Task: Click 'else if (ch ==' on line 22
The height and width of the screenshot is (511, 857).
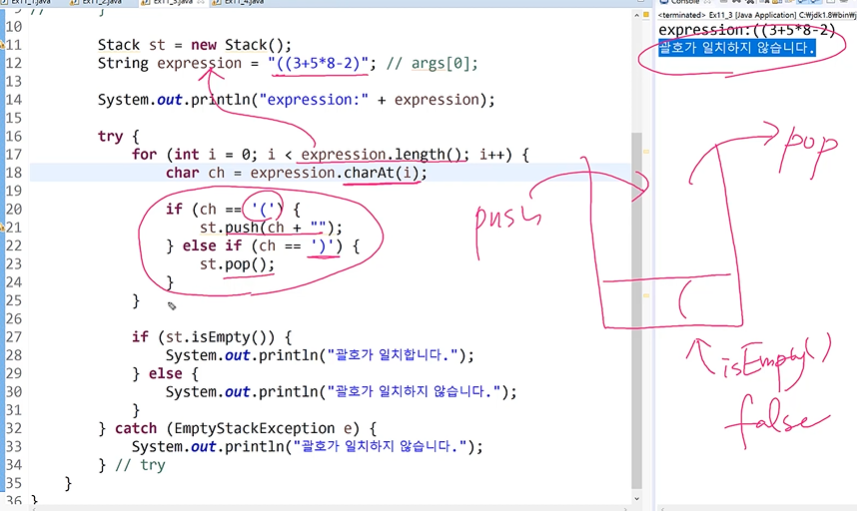Action: (242, 246)
